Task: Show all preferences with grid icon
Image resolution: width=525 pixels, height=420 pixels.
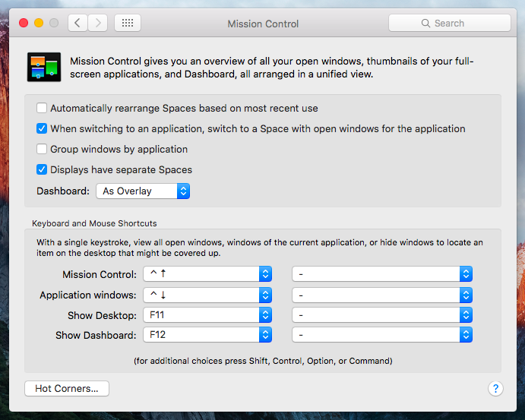Action: point(128,23)
